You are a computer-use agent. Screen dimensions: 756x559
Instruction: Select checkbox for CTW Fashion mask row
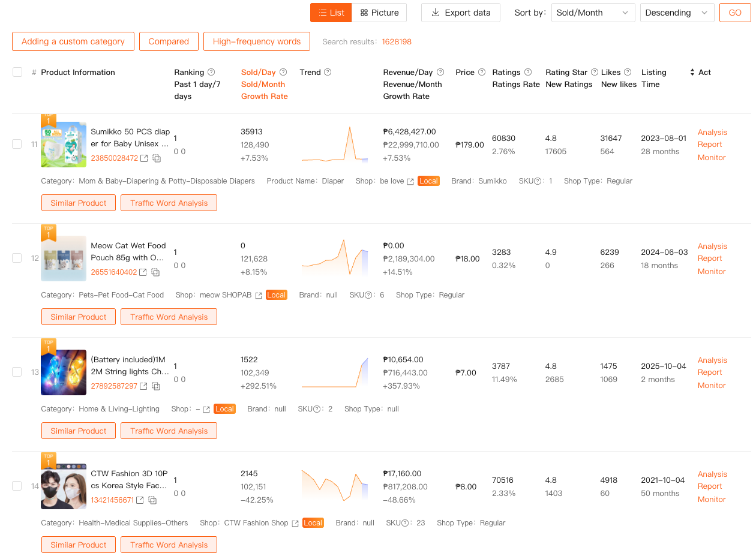(17, 486)
